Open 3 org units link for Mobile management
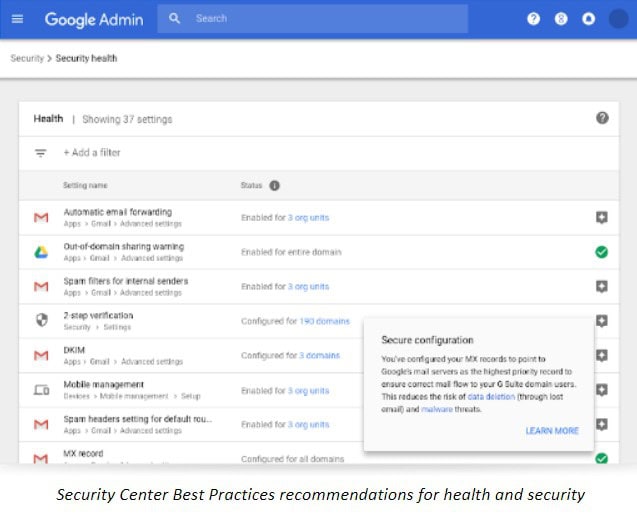Image resolution: width=637 pixels, height=514 pixels. (308, 390)
